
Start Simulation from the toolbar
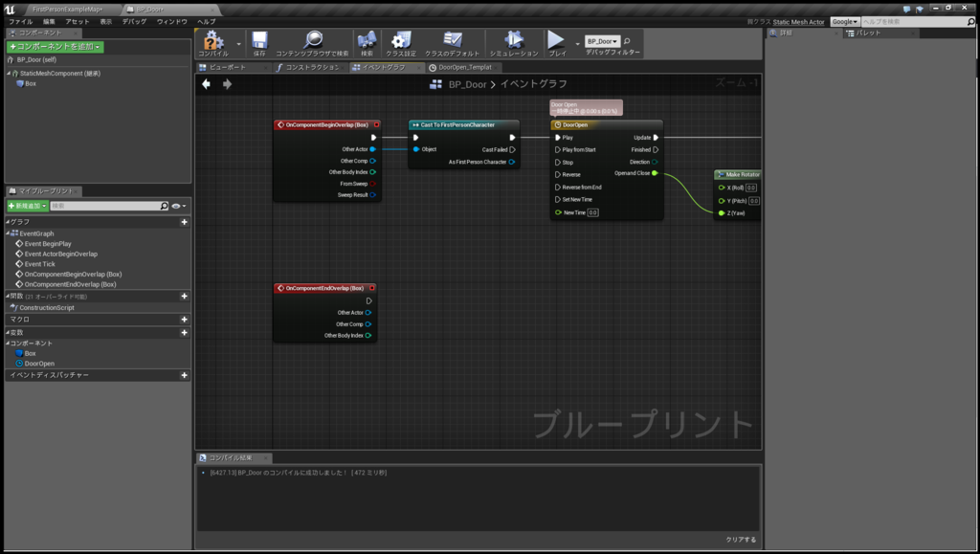tap(513, 42)
